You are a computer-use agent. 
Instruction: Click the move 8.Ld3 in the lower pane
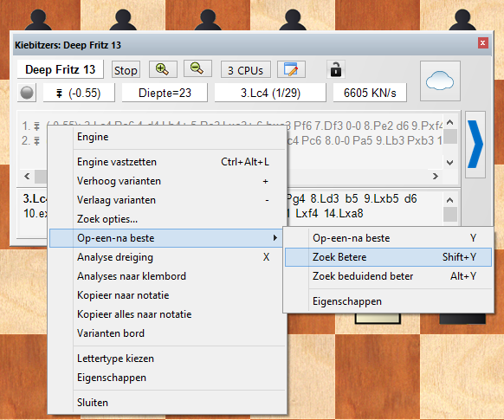click(x=325, y=199)
